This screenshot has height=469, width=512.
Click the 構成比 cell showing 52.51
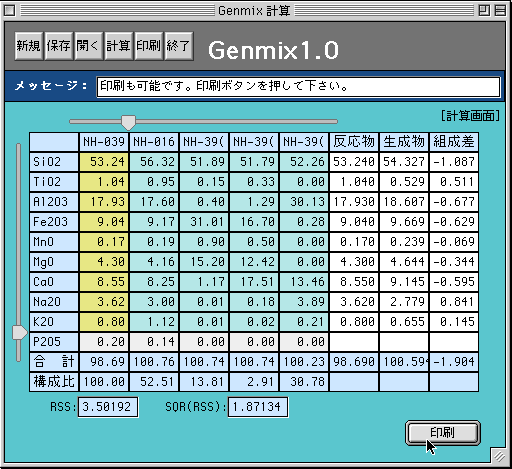coord(154,382)
